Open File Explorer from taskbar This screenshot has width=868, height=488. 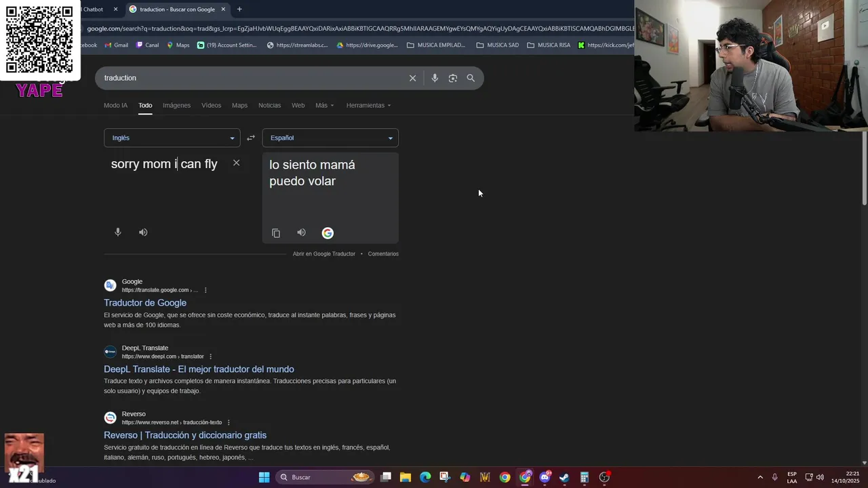(x=406, y=477)
